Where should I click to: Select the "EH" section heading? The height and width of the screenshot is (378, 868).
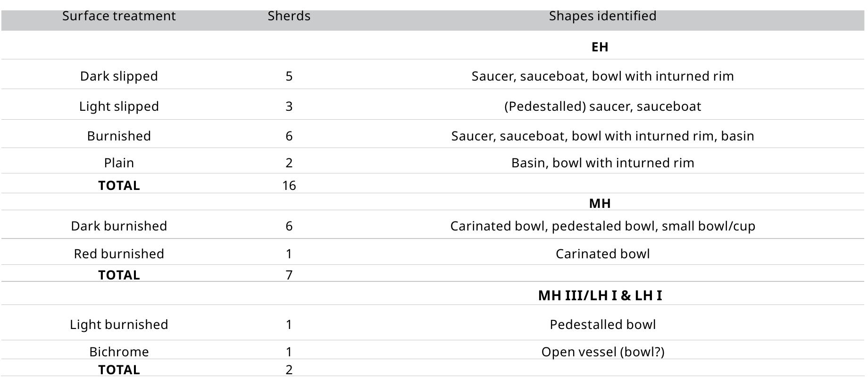coord(600,47)
